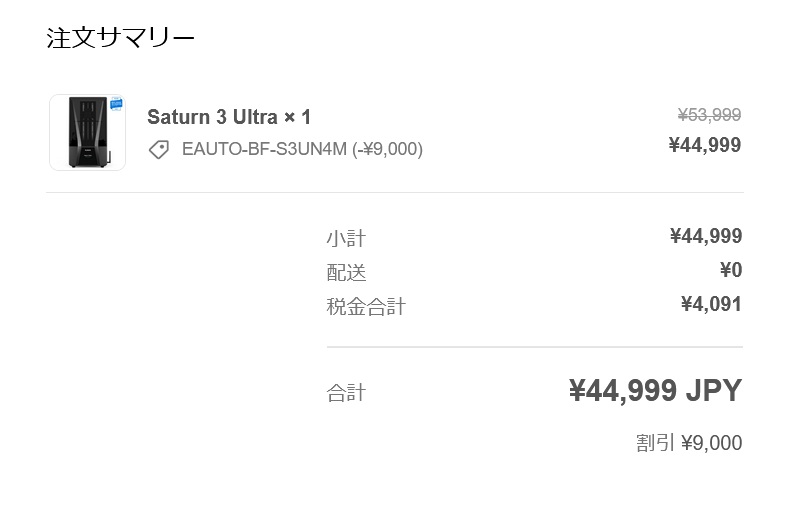Click the product's discounted ¥44,999 price

point(705,145)
